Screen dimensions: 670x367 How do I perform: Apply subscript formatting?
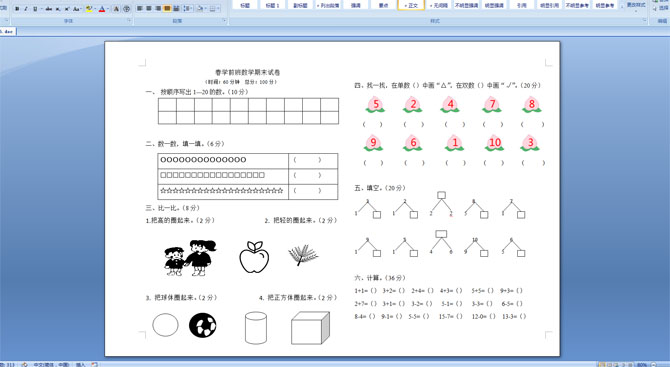coord(58,9)
